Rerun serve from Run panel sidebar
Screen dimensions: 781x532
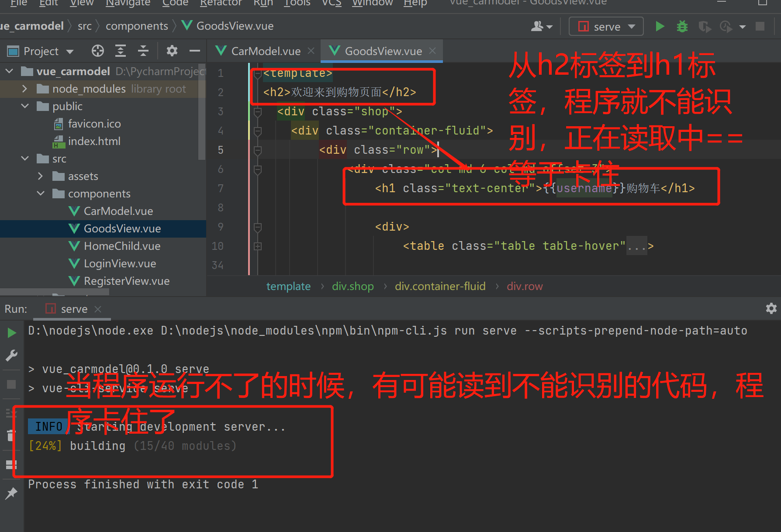12,333
